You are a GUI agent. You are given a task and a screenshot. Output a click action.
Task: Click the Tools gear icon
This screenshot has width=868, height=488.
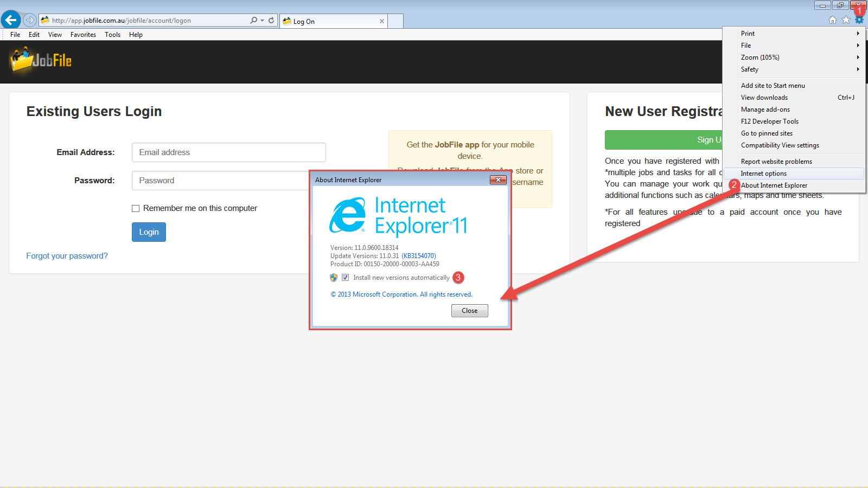(859, 20)
